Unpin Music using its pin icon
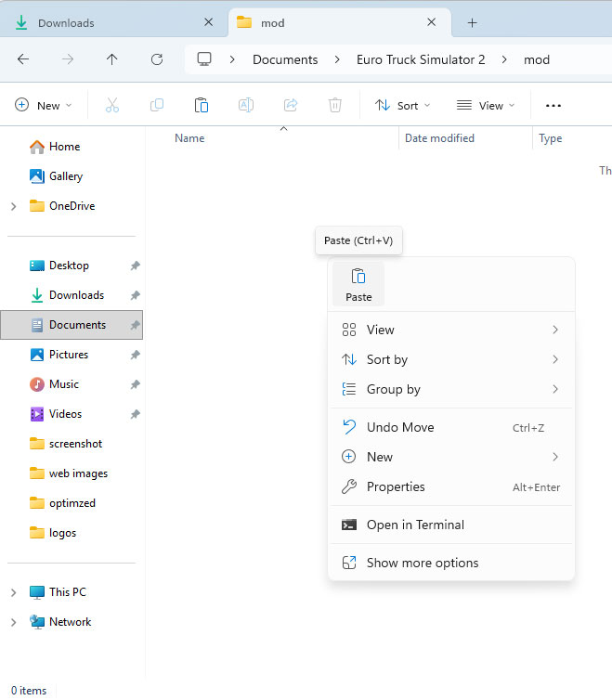This screenshot has height=700, width=612. tap(135, 384)
